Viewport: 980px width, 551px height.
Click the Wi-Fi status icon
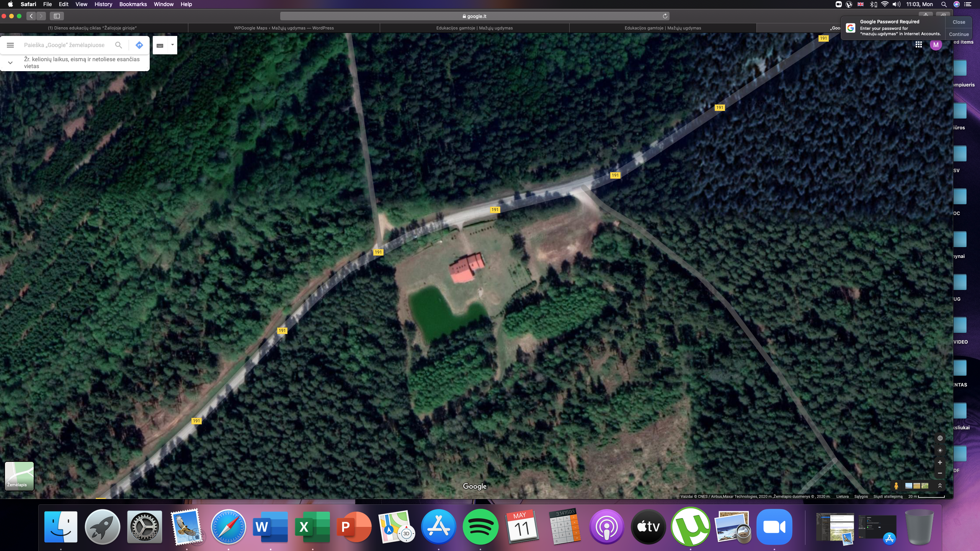coord(885,4)
